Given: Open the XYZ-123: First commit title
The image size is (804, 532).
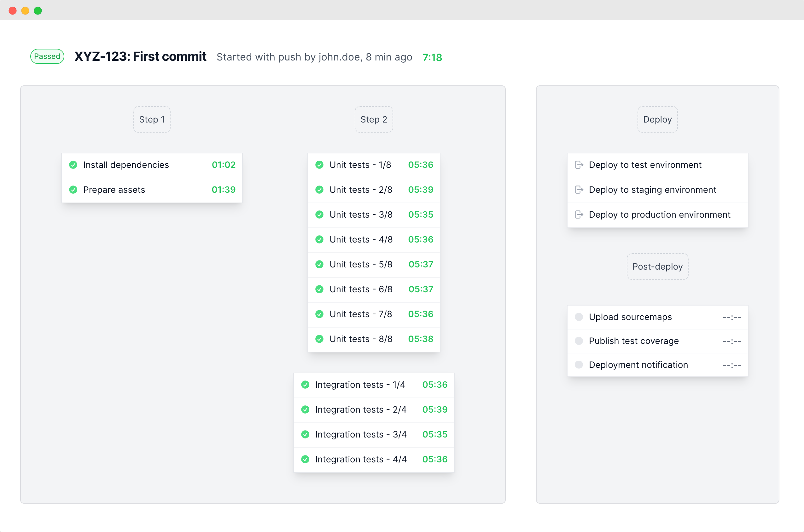Looking at the screenshot, I should (x=140, y=57).
